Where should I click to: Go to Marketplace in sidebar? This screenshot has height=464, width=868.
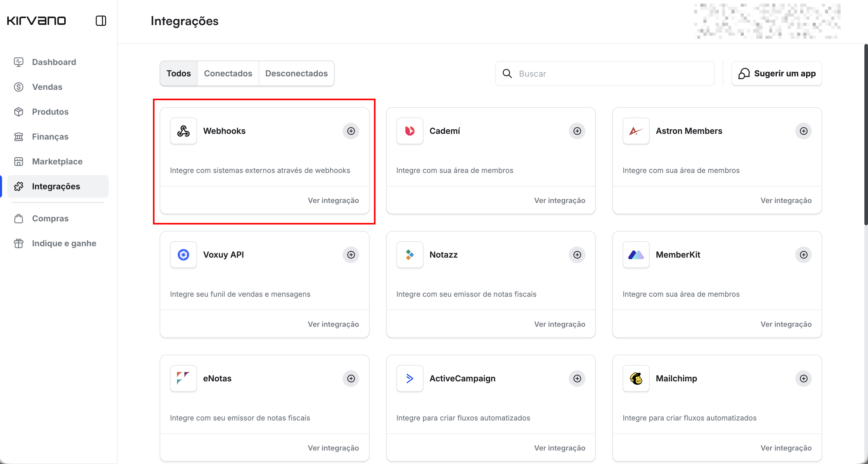click(x=57, y=162)
